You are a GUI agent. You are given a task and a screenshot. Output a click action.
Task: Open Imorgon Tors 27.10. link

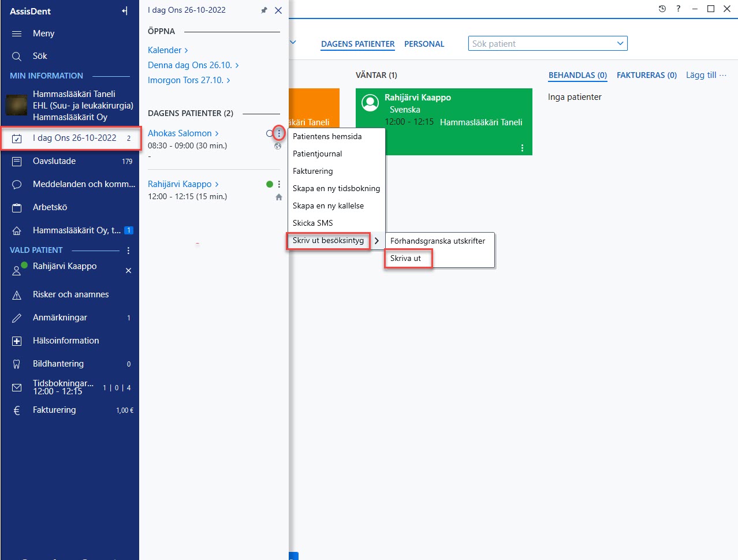(x=189, y=80)
